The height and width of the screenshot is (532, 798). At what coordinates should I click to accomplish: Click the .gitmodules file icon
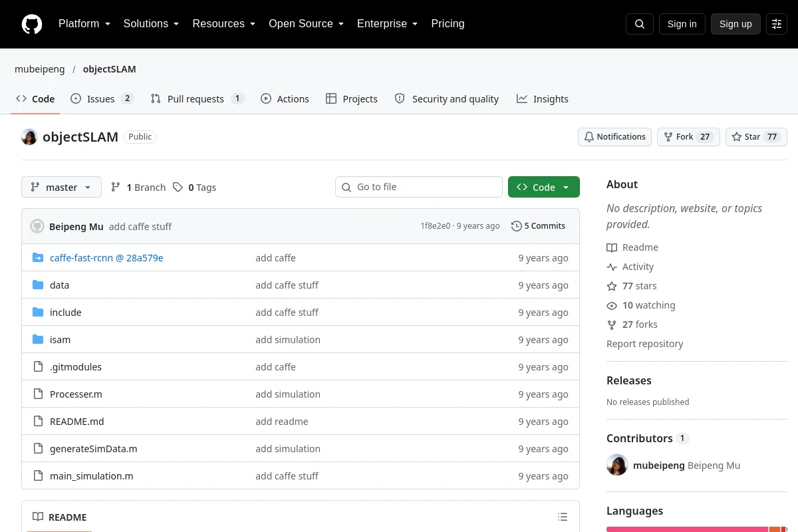[38, 367]
